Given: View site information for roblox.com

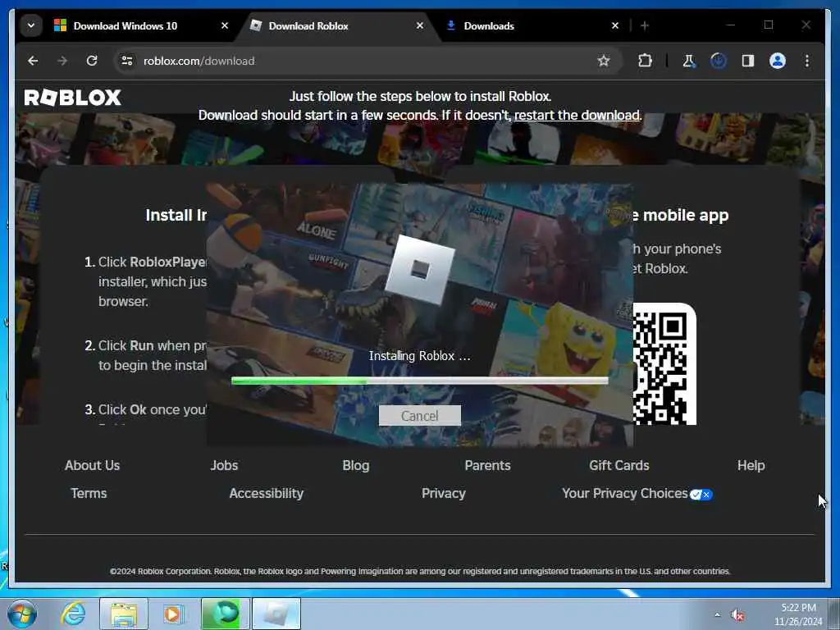Looking at the screenshot, I should click(127, 61).
